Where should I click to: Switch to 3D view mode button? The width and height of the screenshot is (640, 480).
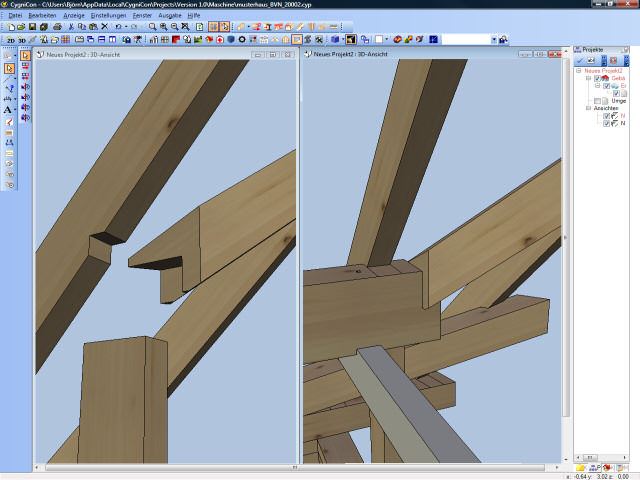pos(24,40)
